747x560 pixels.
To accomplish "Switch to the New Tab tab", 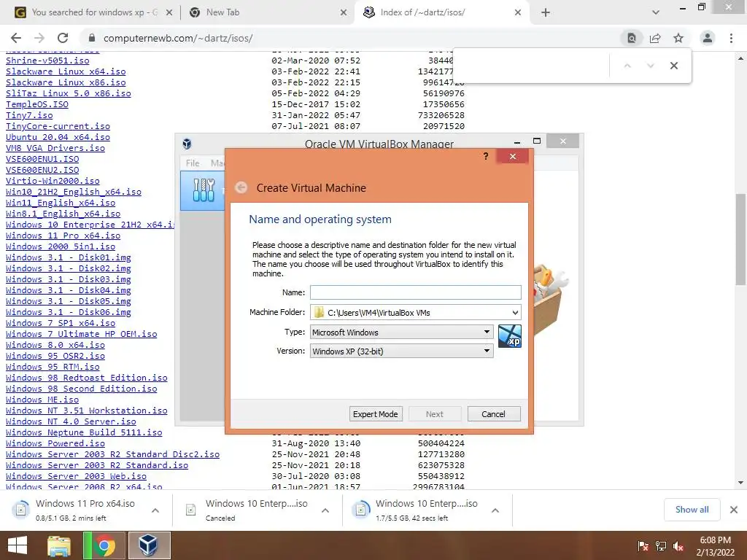I will click(267, 12).
